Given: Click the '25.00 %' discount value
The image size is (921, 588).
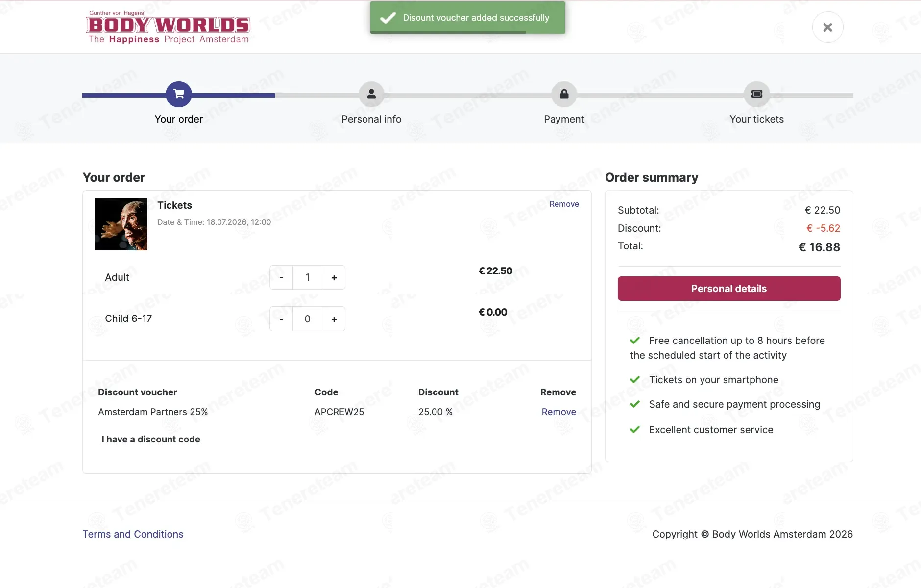Looking at the screenshot, I should 436,412.
